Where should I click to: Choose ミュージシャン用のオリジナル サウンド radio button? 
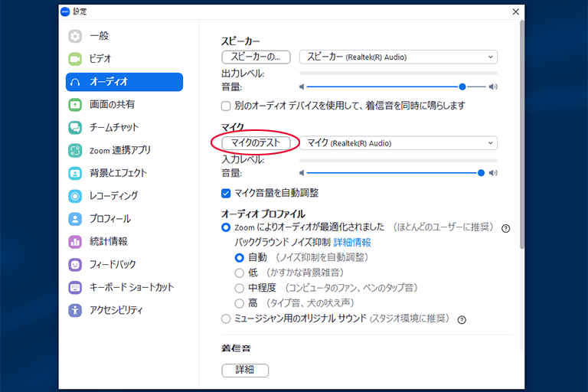point(226,318)
